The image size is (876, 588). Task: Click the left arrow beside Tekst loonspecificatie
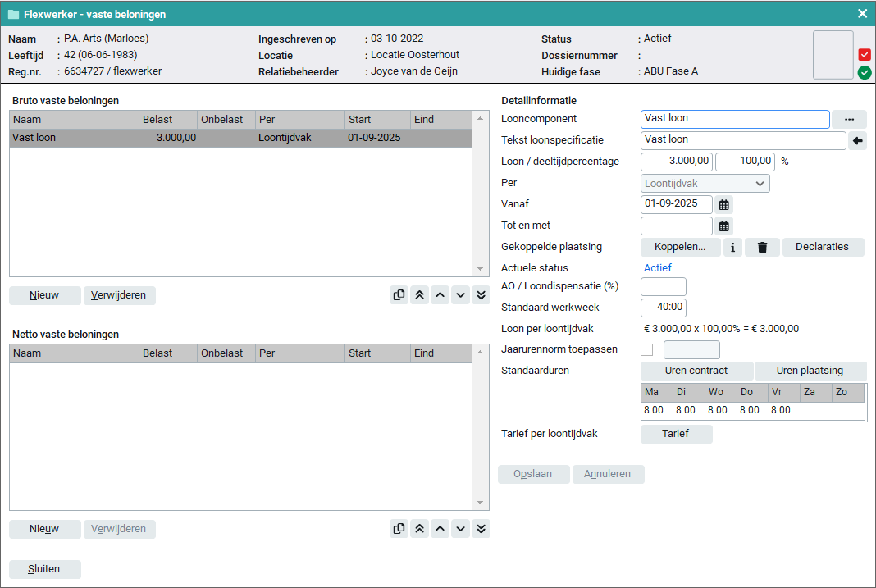(857, 140)
